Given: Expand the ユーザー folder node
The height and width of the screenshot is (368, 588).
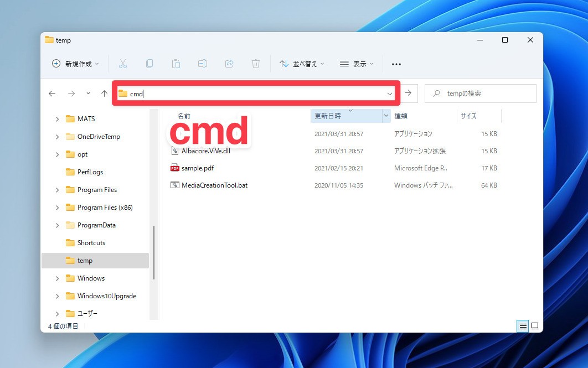Looking at the screenshot, I should pos(57,314).
